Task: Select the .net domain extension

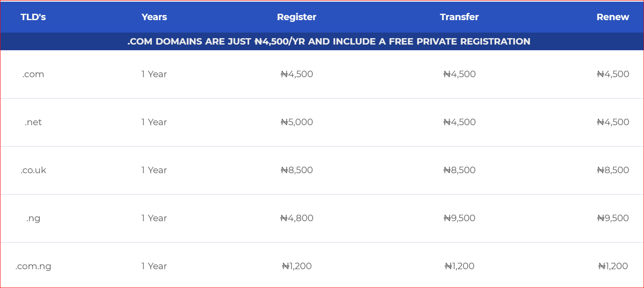Action: (33, 122)
